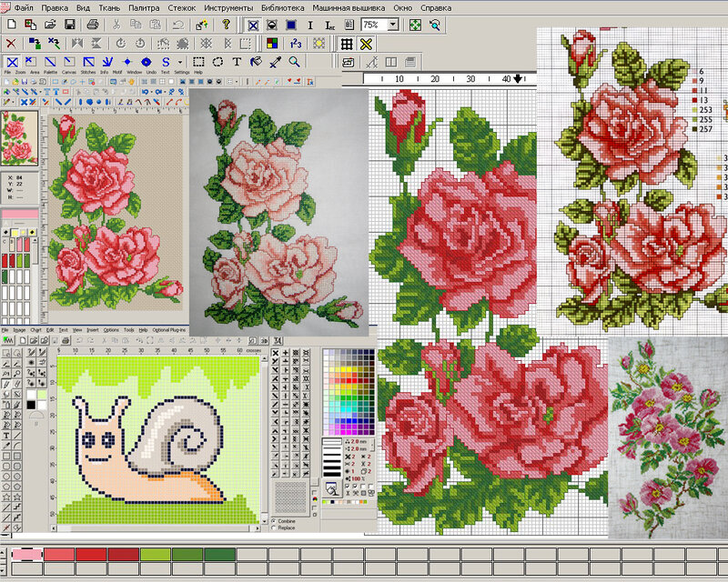Open the 75% zoom dropdown
The width and height of the screenshot is (728, 582).
point(392,25)
